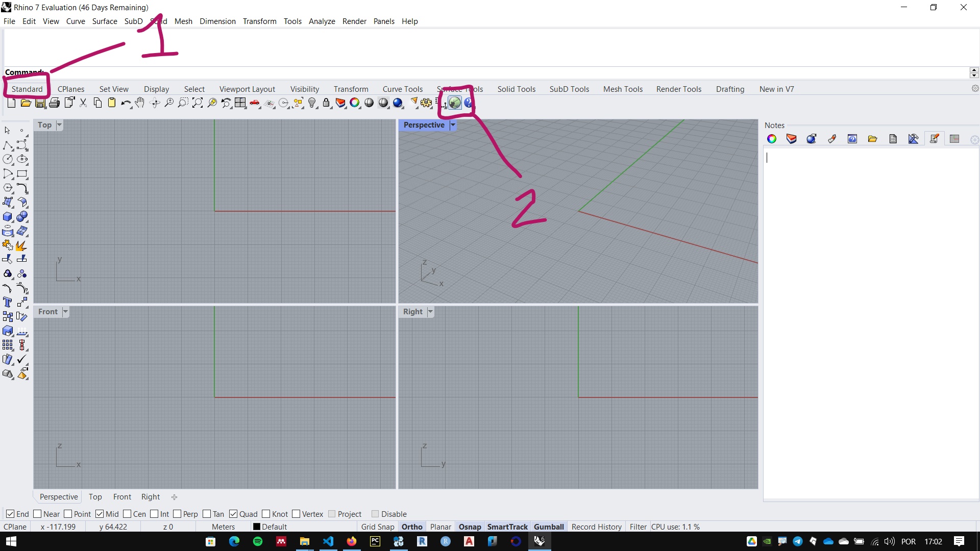Toggle Ortho mode in status bar
Image resolution: width=980 pixels, height=551 pixels.
pyautogui.click(x=412, y=527)
